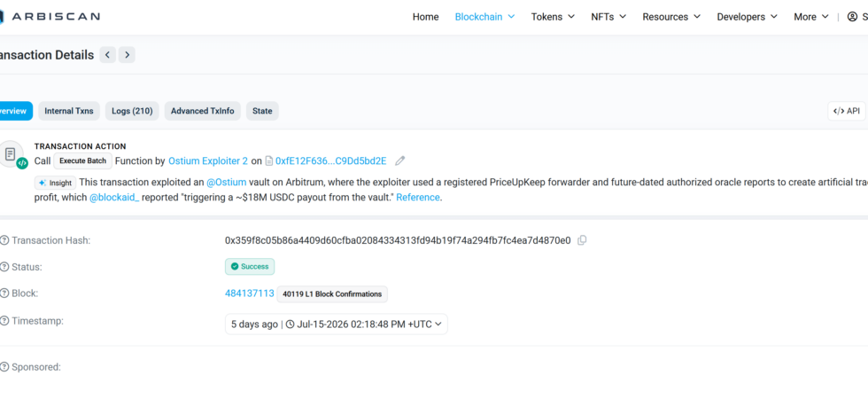The width and height of the screenshot is (868, 399).
Task: Go to next transaction arrow
Action: click(127, 55)
